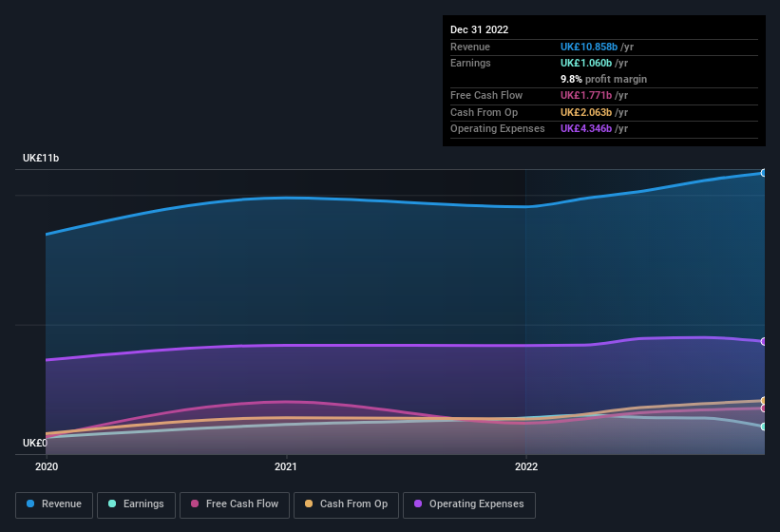The height and width of the screenshot is (532, 780).
Task: Click the UK£0 y-axis label
Action: coord(35,443)
